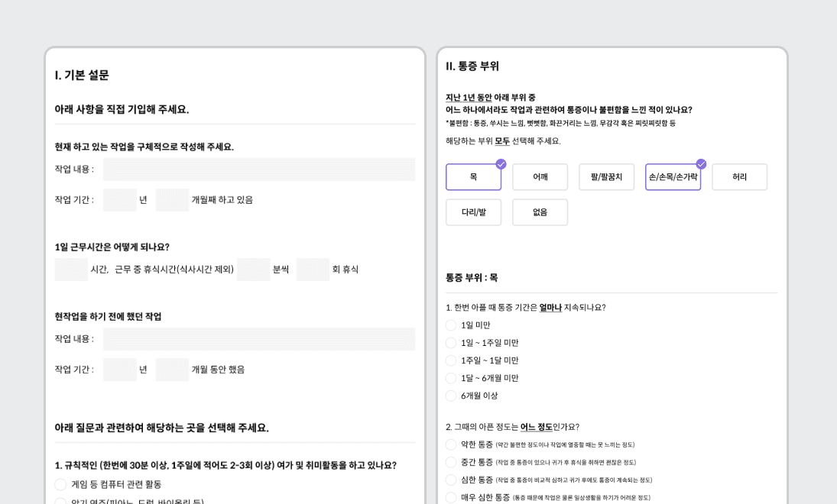This screenshot has height=504, width=837.
Task: Select the 어깨 pain area
Action: pyautogui.click(x=540, y=176)
